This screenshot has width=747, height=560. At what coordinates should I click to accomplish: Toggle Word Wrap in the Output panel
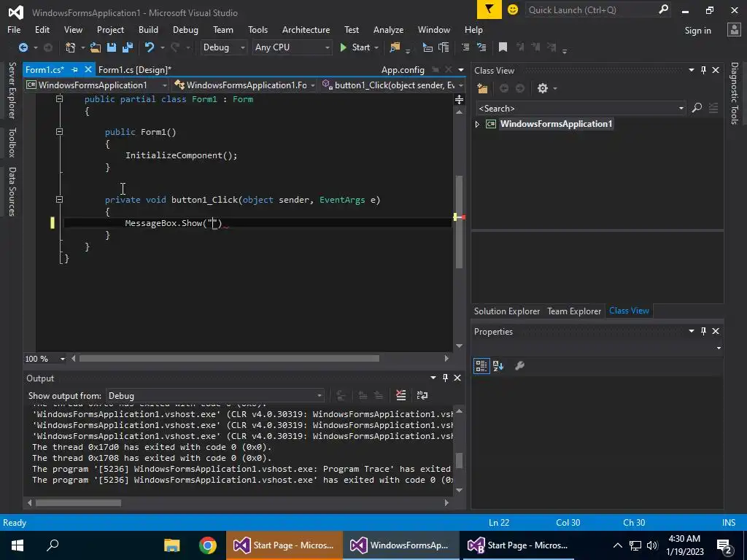point(422,395)
